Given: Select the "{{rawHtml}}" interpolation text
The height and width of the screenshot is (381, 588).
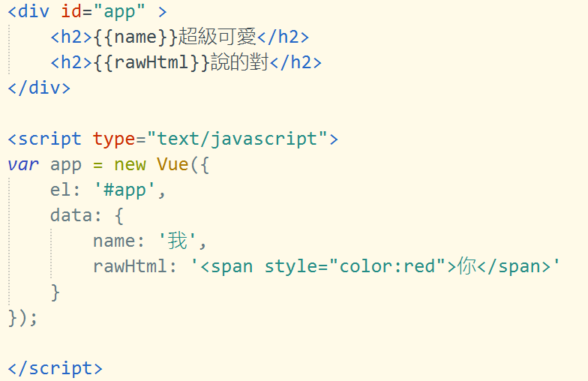Looking at the screenshot, I should (x=151, y=63).
